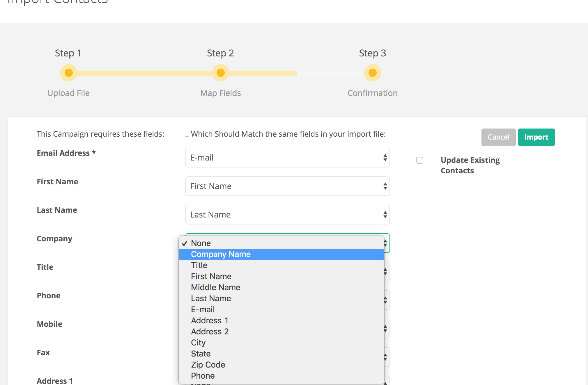Click the Step 3 Confirmation marker
Screen dimensions: 588x385
point(372,73)
